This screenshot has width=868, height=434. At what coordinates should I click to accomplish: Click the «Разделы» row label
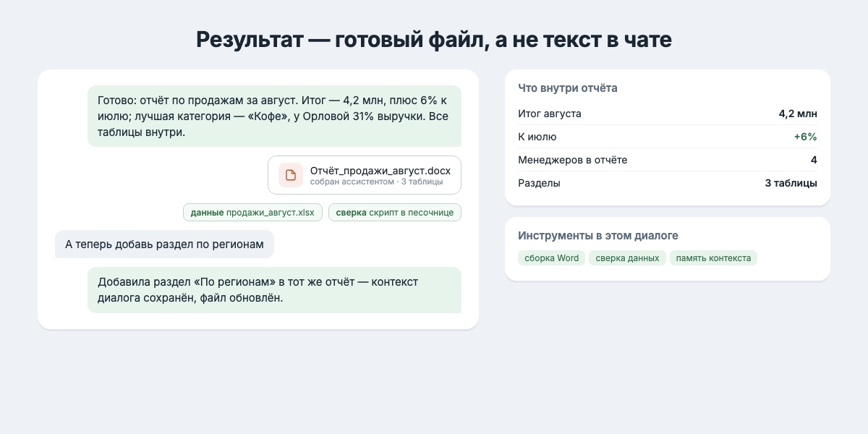click(x=539, y=183)
